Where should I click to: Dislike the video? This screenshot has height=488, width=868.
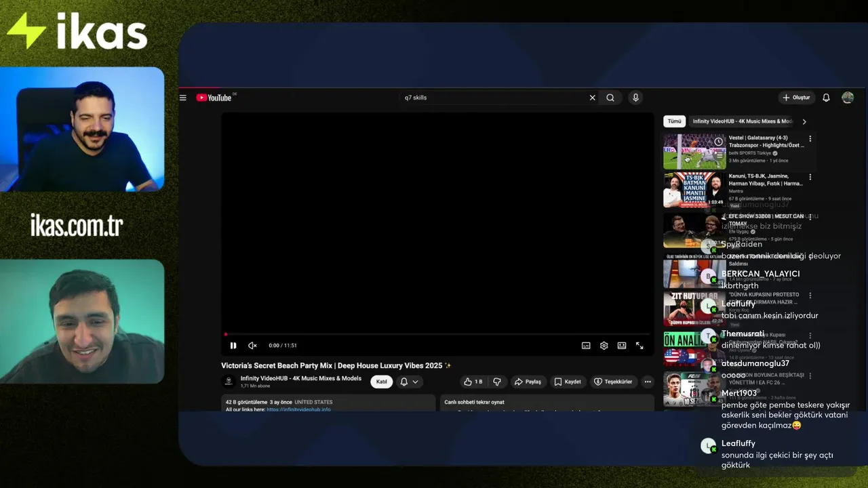click(x=497, y=382)
